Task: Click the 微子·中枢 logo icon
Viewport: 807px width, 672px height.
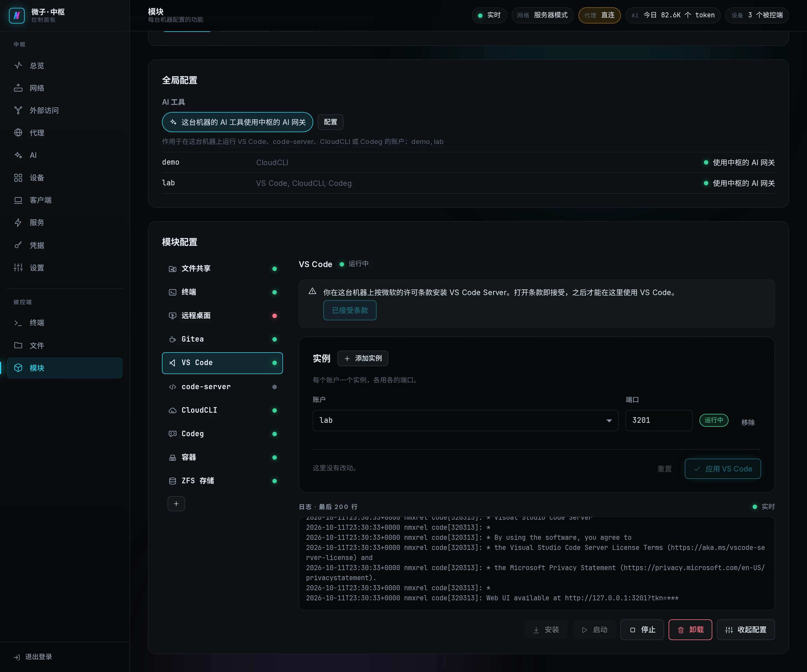Action: click(x=17, y=15)
